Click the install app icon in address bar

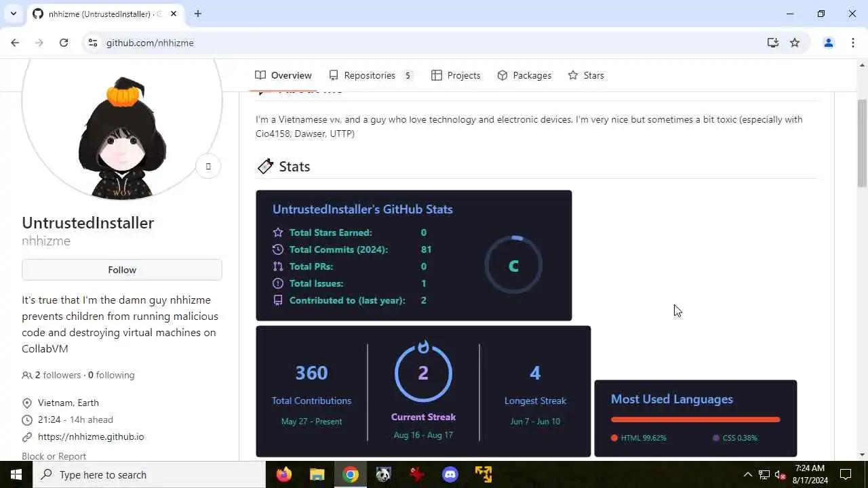pos(772,43)
